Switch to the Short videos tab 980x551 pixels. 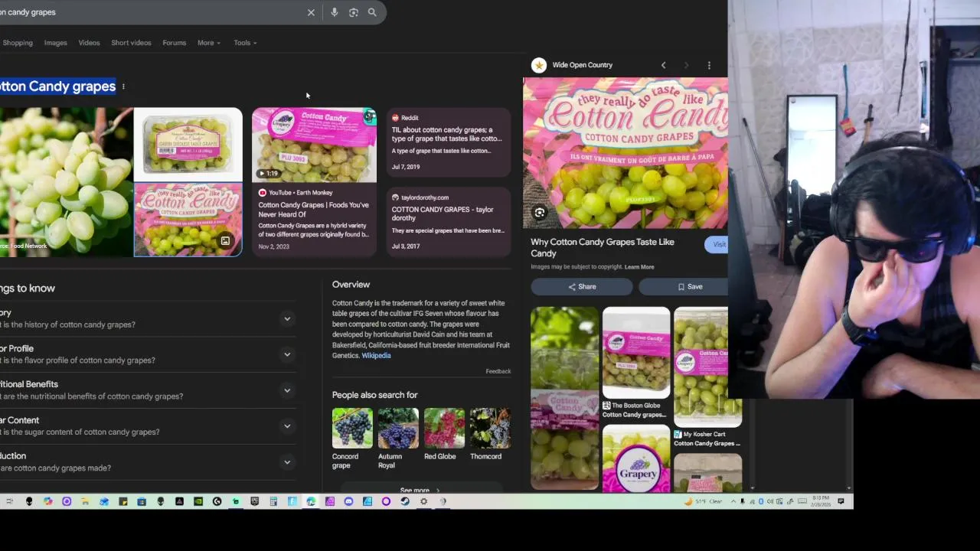point(131,43)
